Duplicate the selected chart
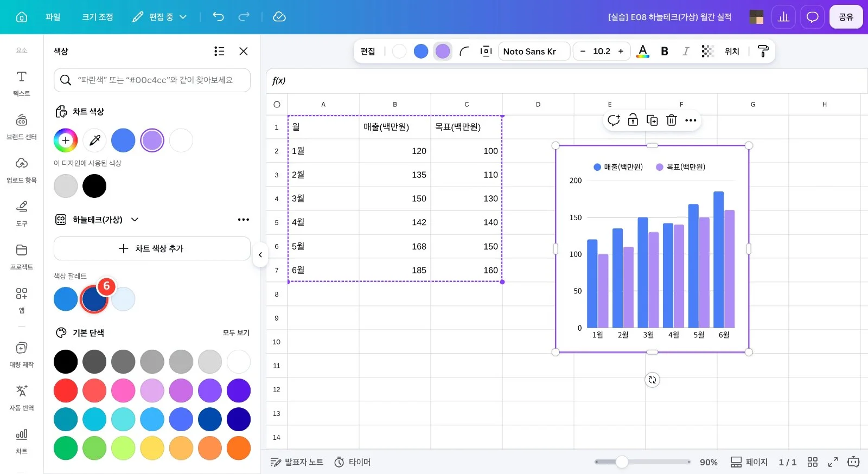Screen dimensions: 868x474 pyautogui.click(x=652, y=120)
